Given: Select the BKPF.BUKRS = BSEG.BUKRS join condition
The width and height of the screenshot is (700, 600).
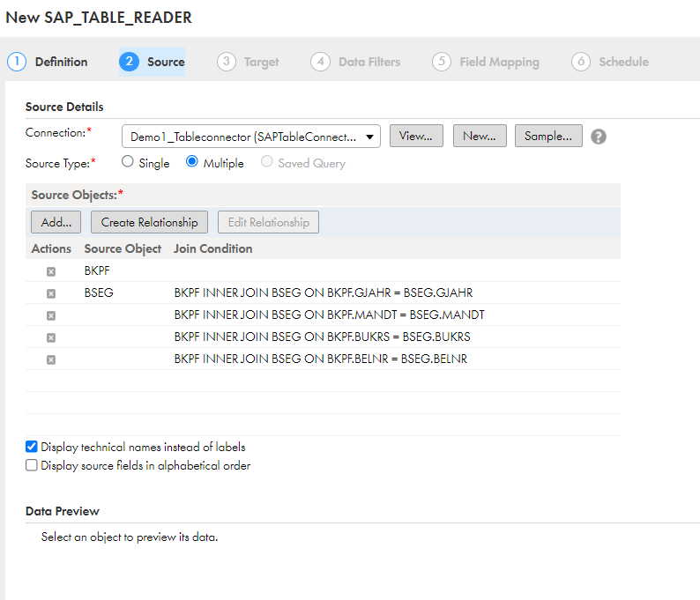Looking at the screenshot, I should click(x=322, y=337).
